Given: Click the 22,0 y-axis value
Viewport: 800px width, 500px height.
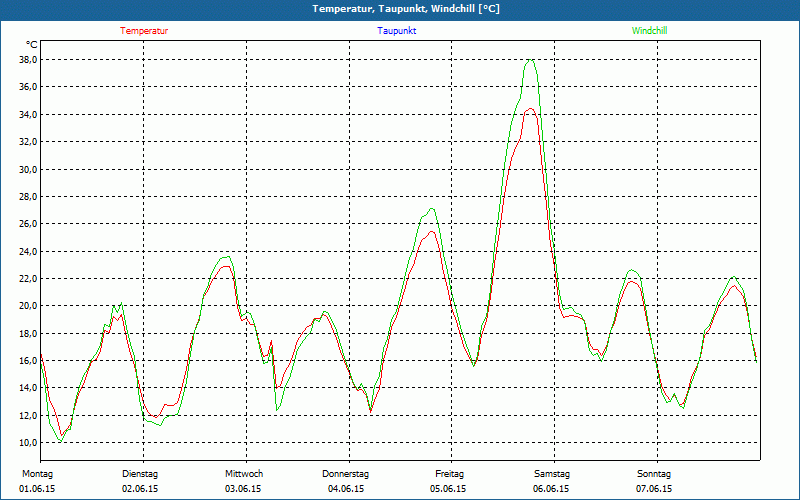Looking at the screenshot, I should [x=29, y=278].
